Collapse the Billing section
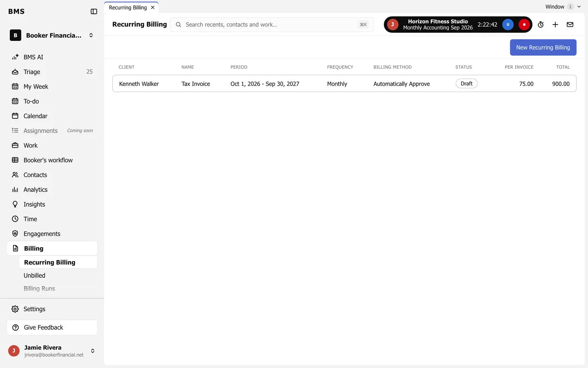 click(x=52, y=248)
